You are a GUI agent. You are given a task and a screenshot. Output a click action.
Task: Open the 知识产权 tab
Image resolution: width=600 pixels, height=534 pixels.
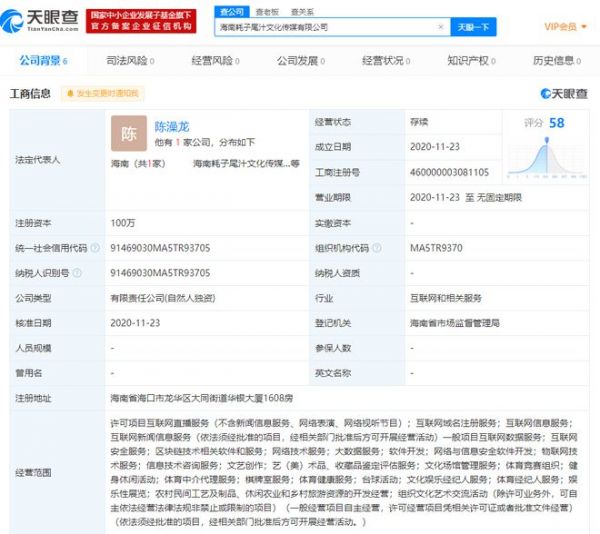(x=469, y=61)
